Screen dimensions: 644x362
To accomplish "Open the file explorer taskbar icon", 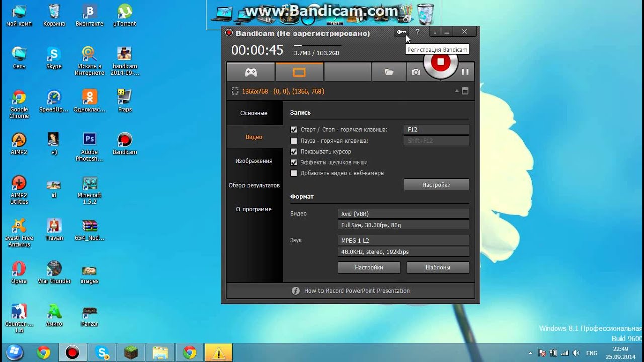I will 160,353.
